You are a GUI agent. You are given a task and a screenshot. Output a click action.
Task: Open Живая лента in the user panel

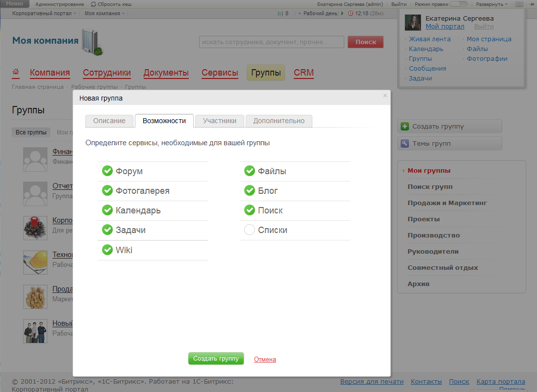(430, 39)
